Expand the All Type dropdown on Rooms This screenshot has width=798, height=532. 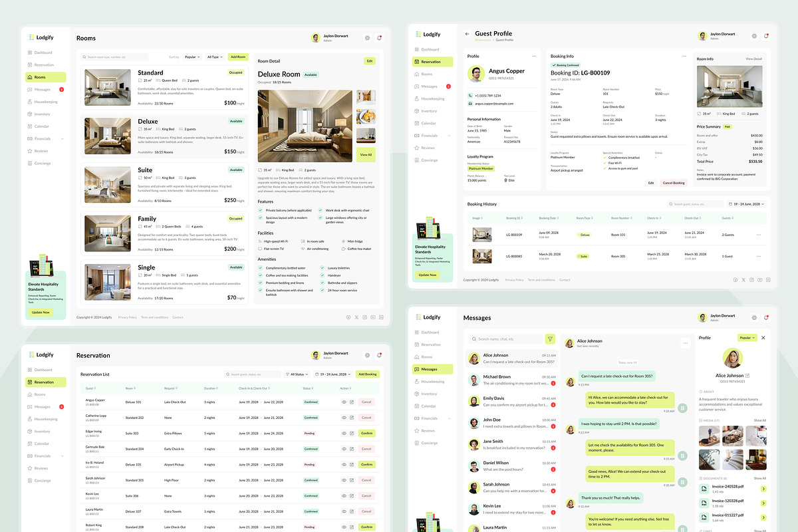pyautogui.click(x=215, y=57)
